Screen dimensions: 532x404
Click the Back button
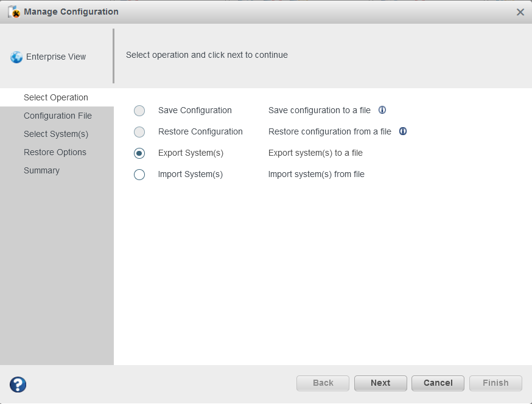[323, 383]
